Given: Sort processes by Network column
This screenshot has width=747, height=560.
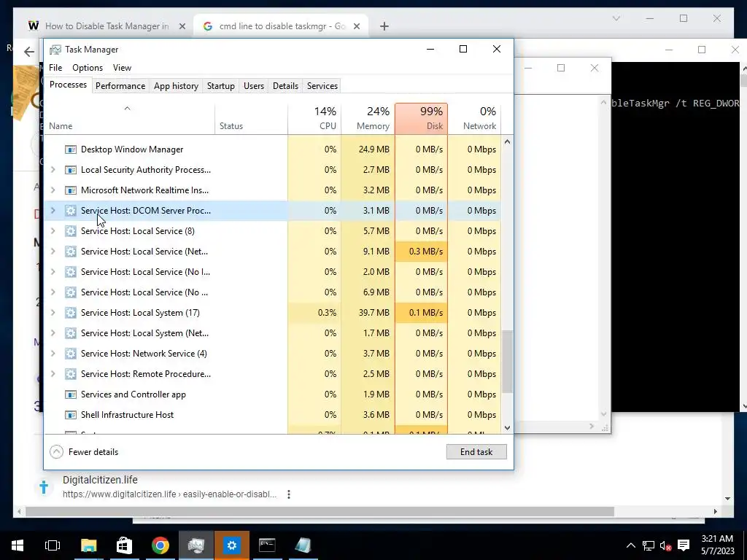Looking at the screenshot, I should coord(474,119).
